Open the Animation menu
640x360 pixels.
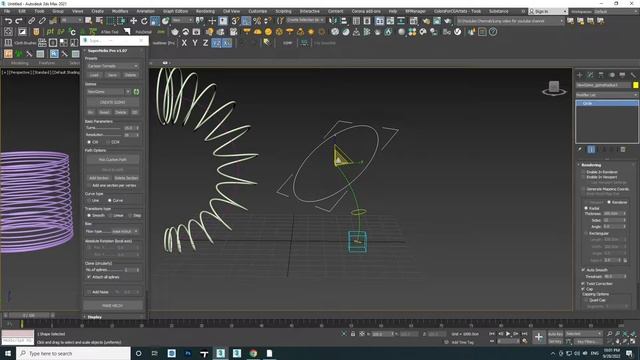pos(145,11)
